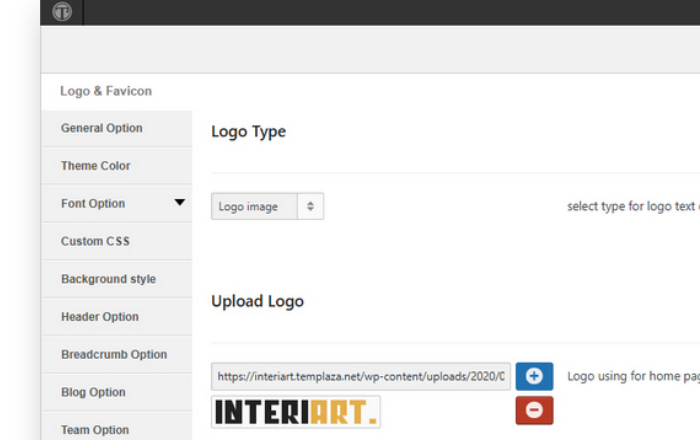Click the blue plus upload logo button
700x440 pixels.
pos(534,376)
